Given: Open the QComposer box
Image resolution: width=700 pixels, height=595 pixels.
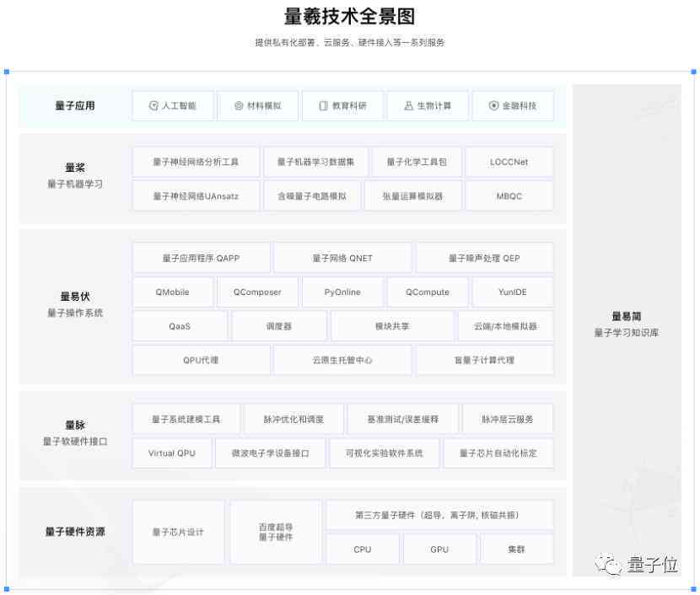Looking at the screenshot, I should [x=257, y=292].
